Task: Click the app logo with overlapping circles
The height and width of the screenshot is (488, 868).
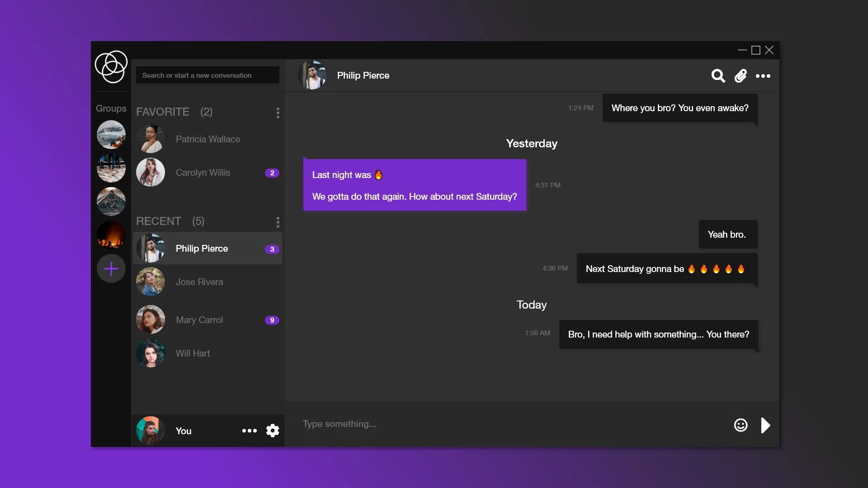Action: tap(111, 66)
